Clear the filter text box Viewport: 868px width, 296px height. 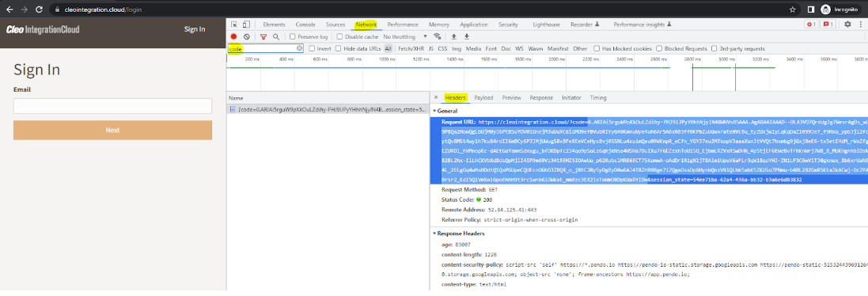pyautogui.click(x=299, y=49)
